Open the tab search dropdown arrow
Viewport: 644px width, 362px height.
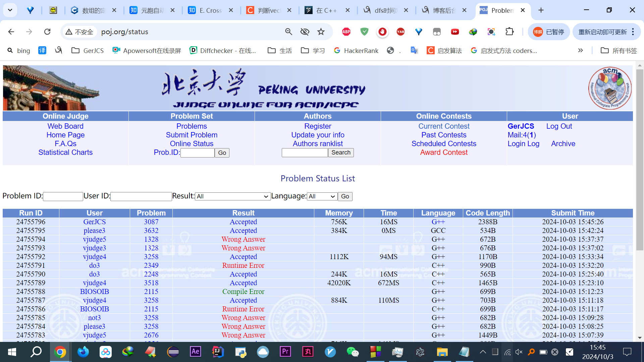[x=10, y=10]
